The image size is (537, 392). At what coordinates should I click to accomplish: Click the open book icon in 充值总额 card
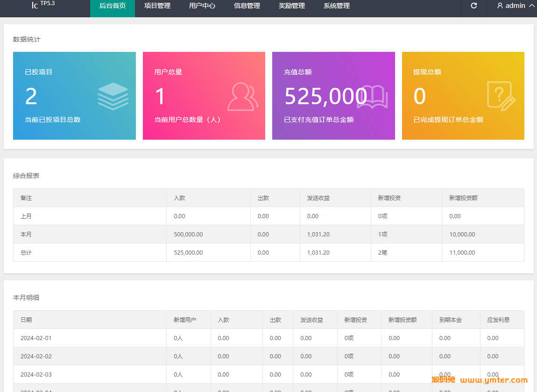point(372,97)
